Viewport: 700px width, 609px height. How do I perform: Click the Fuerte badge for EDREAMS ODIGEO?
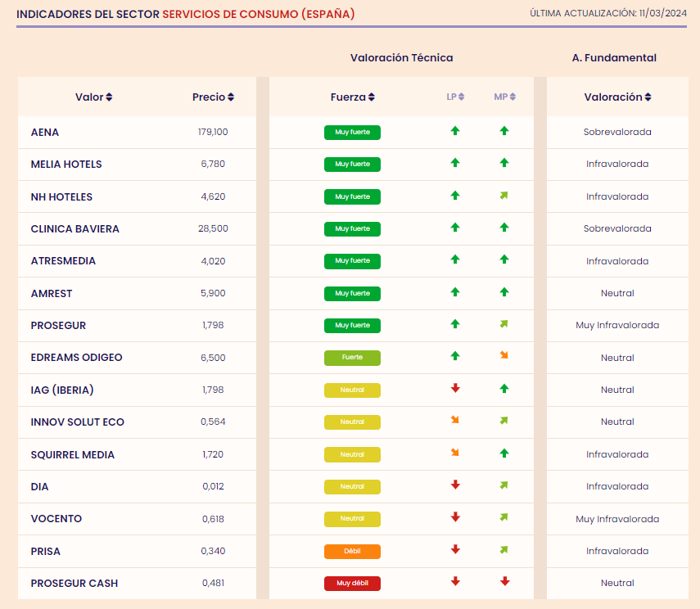click(x=352, y=358)
